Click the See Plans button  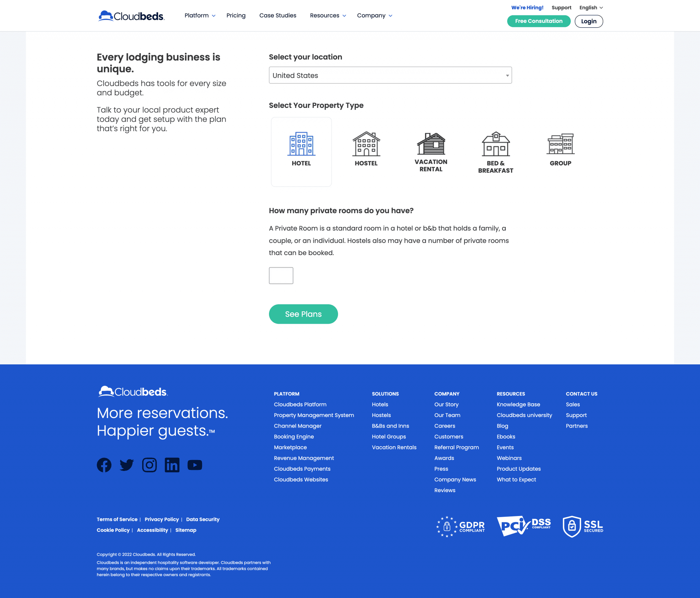pos(304,314)
